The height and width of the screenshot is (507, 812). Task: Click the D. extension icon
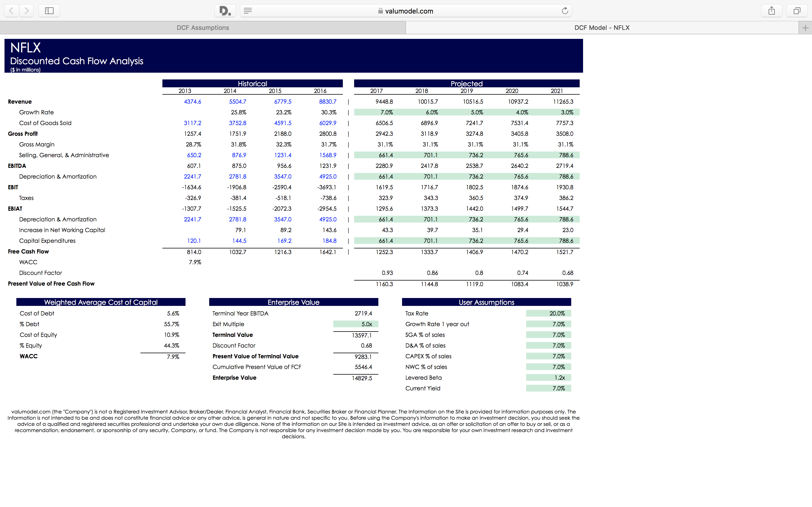[x=225, y=11]
